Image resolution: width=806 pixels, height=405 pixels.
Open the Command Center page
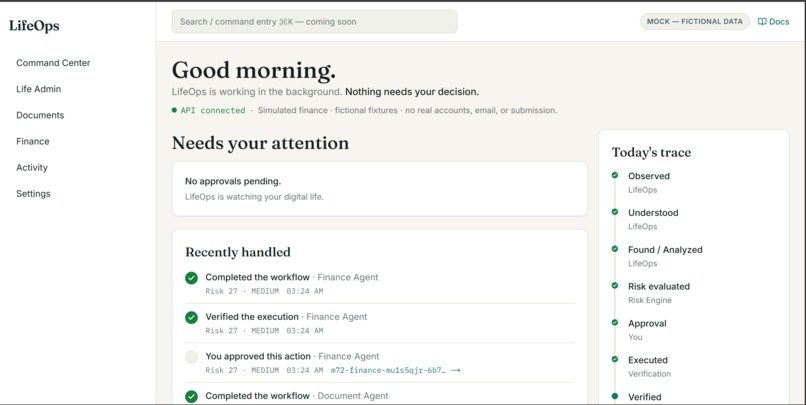[53, 63]
